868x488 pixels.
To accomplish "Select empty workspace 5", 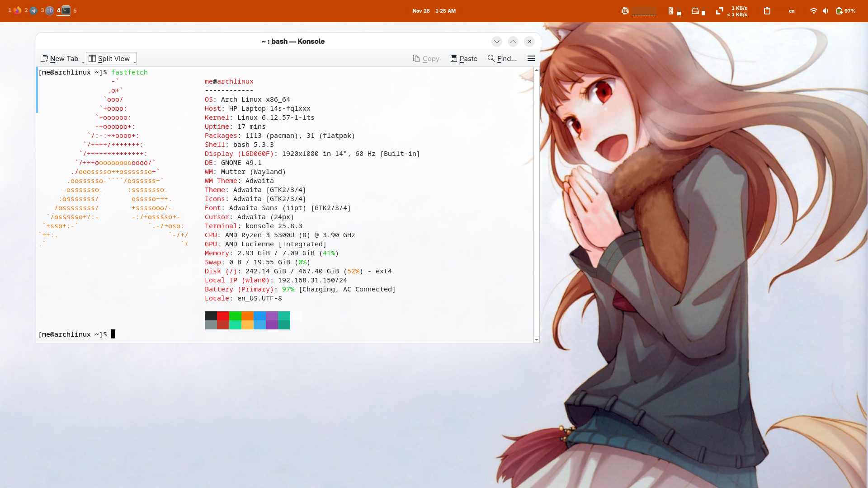I will click(x=75, y=10).
